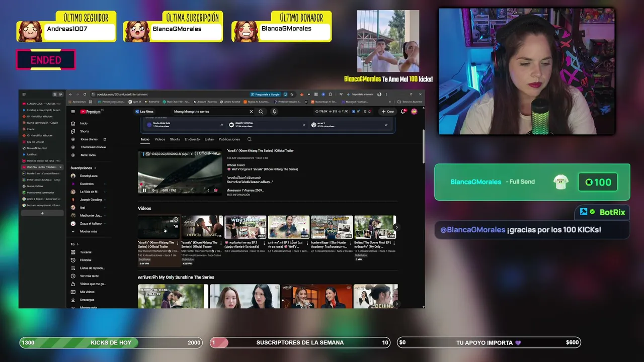This screenshot has width=644, height=362.
Task: Open Todos los favoritos bookmarks folder
Action: point(411,102)
